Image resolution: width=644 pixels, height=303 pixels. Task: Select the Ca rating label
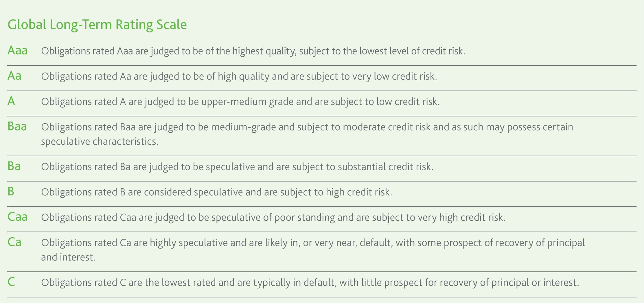pyautogui.click(x=14, y=242)
